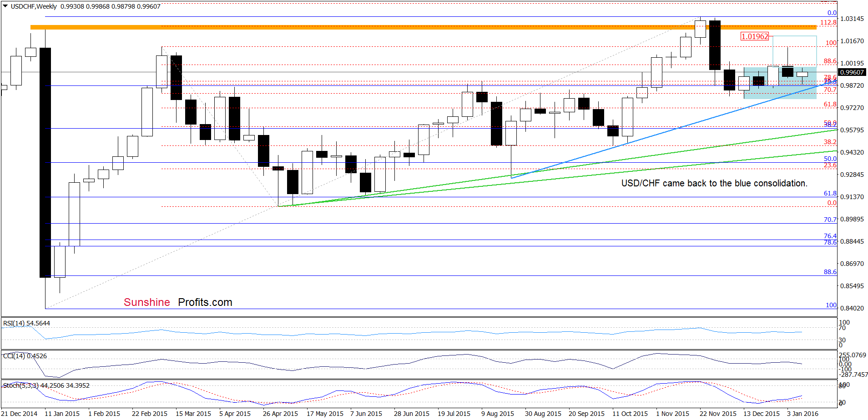Image resolution: width=868 pixels, height=420 pixels.
Task: Click the 22 Nov 2015 date label
Action: [x=718, y=414]
